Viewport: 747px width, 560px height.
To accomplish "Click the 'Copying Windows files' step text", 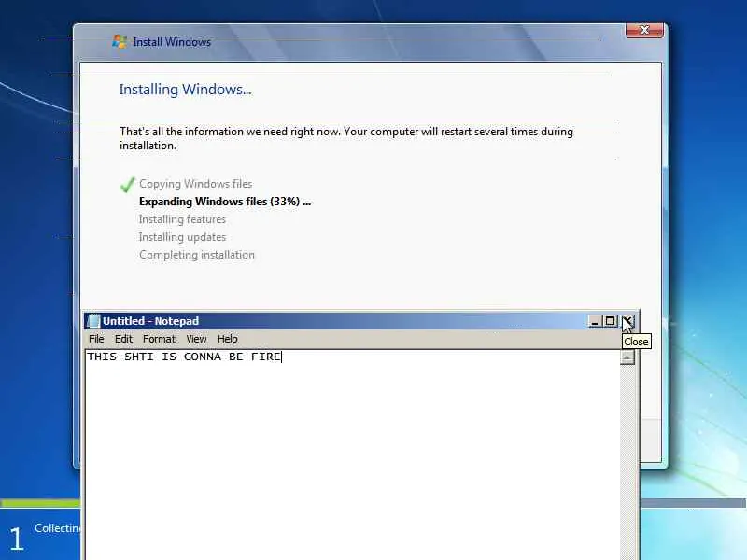I will pyautogui.click(x=196, y=184).
